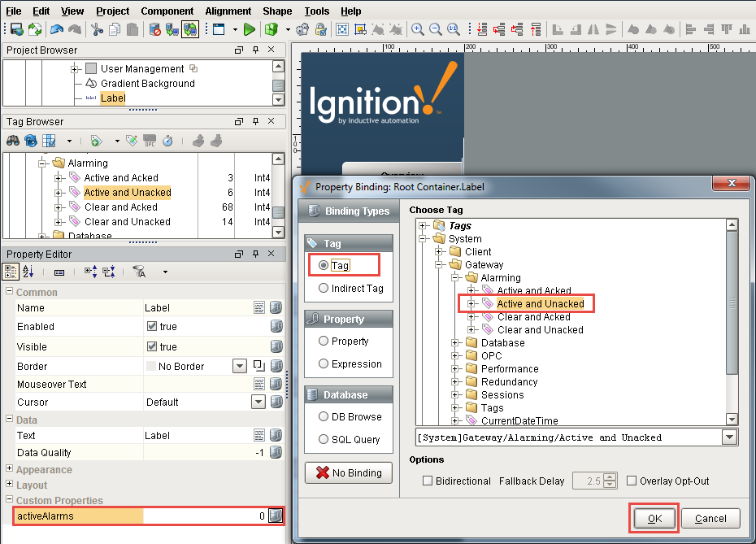Click the funnel filter icon in Property Editor
The image size is (756, 544).
point(139,272)
